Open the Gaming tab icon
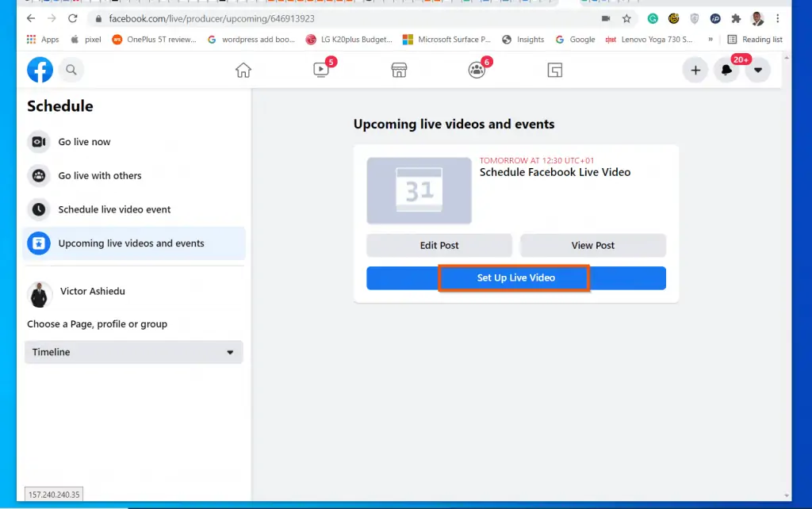The width and height of the screenshot is (812, 509). pos(554,70)
